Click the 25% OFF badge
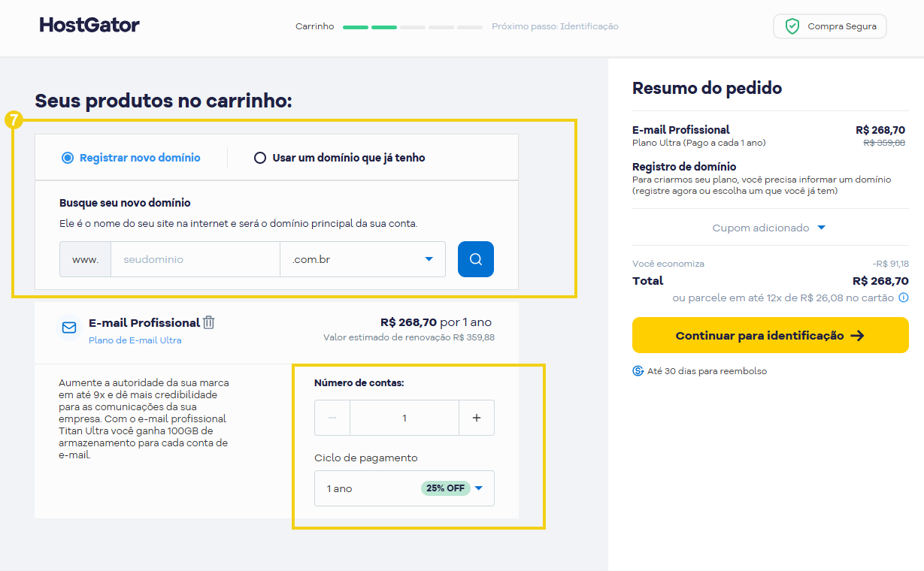 point(446,488)
